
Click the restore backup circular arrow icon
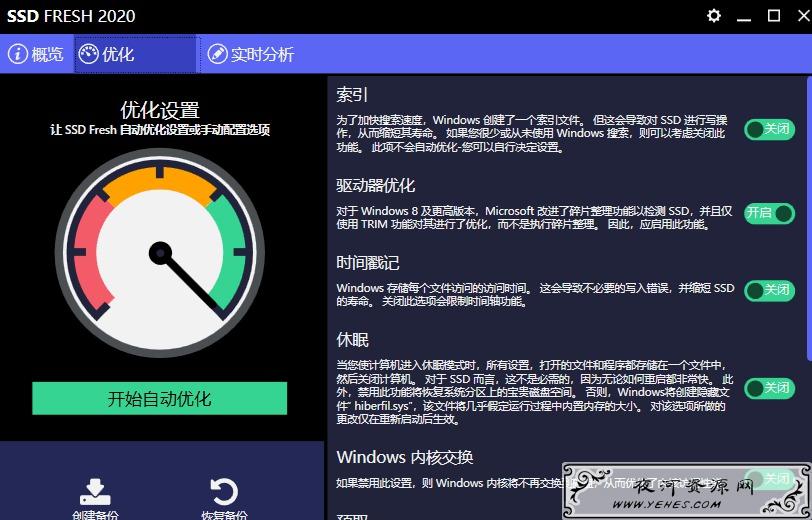(224, 491)
